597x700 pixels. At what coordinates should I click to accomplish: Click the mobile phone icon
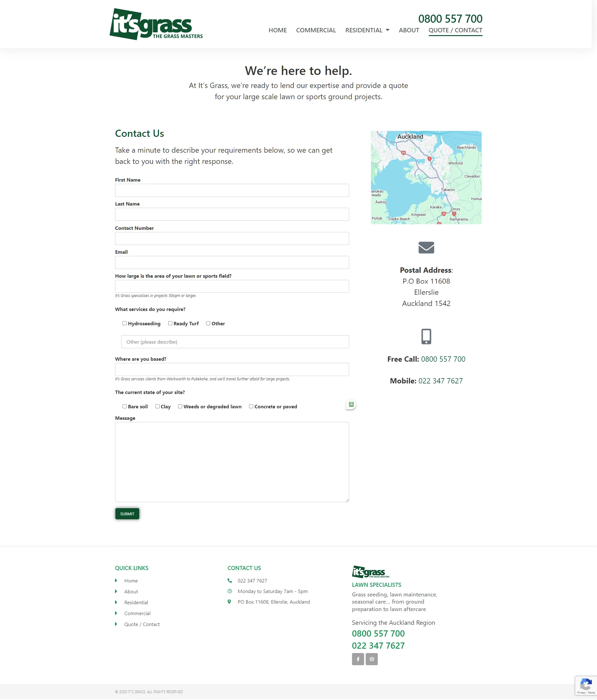[426, 336]
